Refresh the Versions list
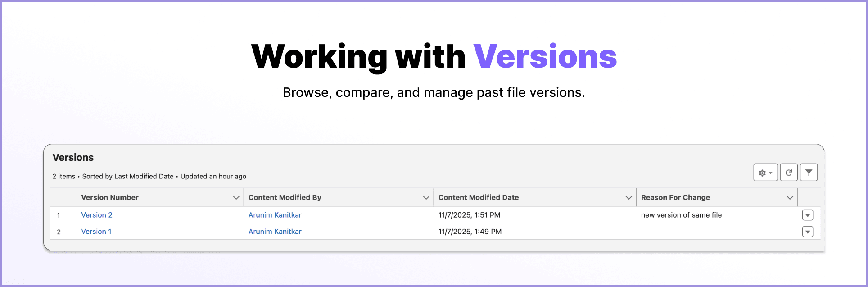Image resolution: width=868 pixels, height=287 pixels. coord(789,172)
